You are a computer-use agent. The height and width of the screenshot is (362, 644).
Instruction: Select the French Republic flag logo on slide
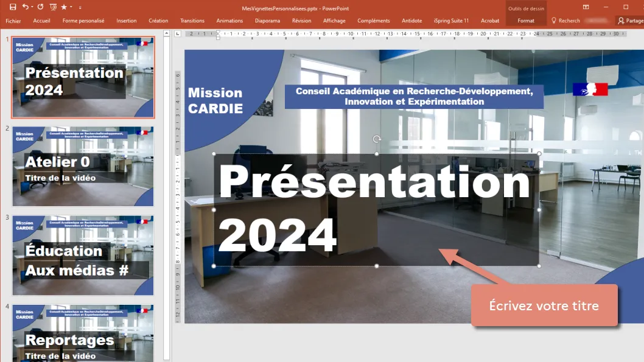(590, 89)
